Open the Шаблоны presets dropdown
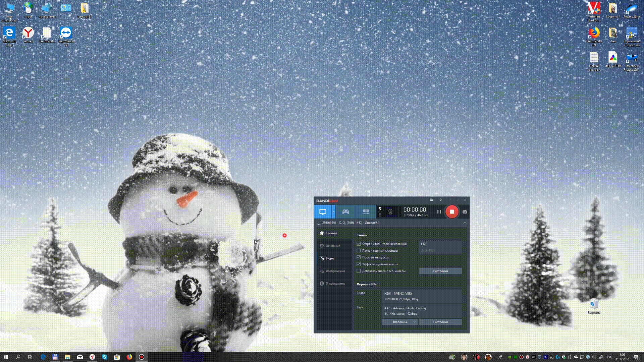The height and width of the screenshot is (362, 644). 400,322
